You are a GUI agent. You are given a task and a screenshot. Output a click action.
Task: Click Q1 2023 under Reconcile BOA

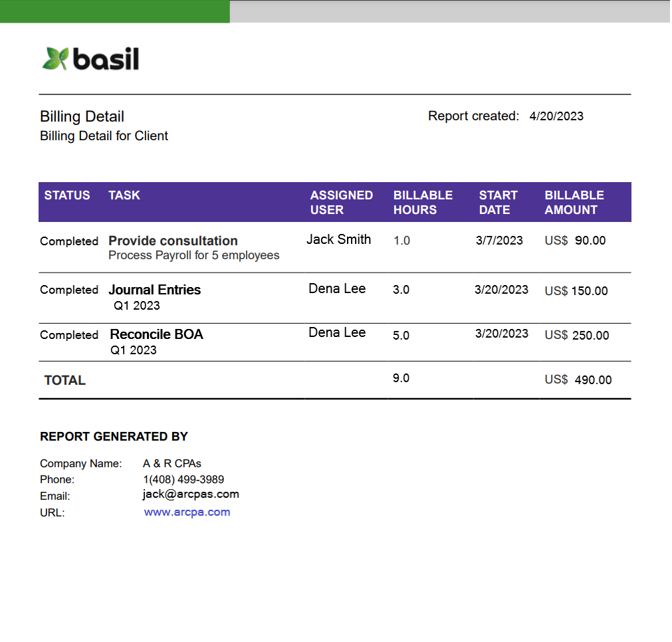point(134,350)
